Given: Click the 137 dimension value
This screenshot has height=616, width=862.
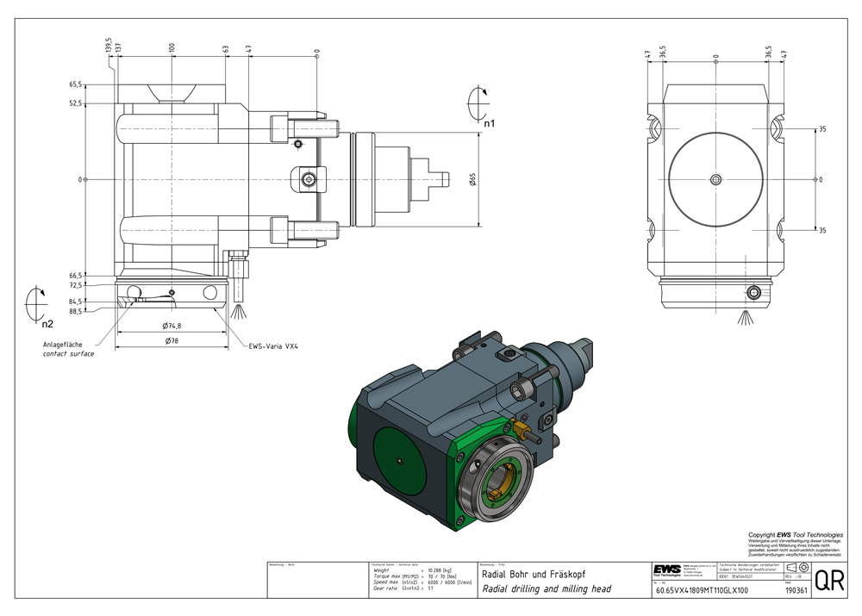Looking at the screenshot, I should (x=117, y=48).
